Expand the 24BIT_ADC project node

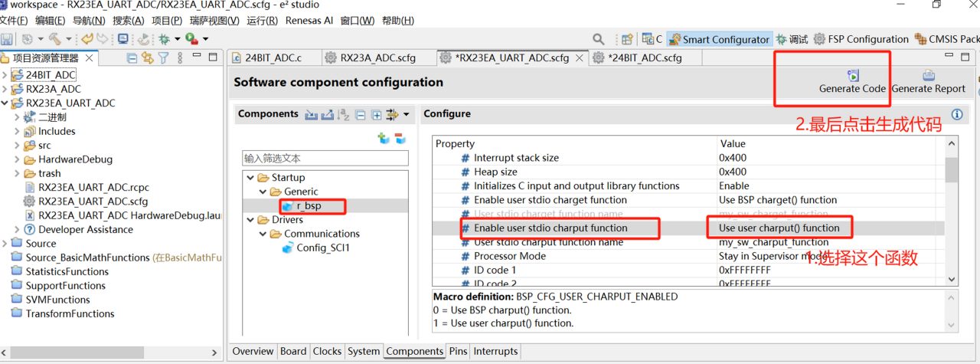(x=6, y=75)
